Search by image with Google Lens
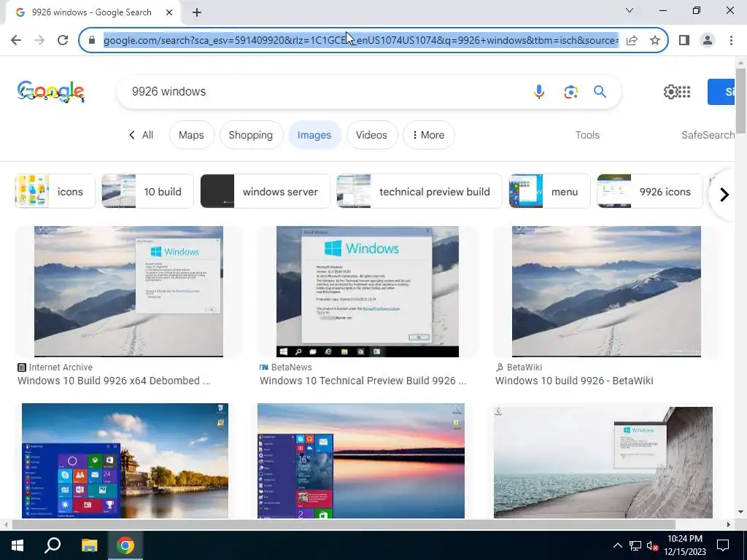Viewport: 747px width, 560px height. tap(570, 91)
